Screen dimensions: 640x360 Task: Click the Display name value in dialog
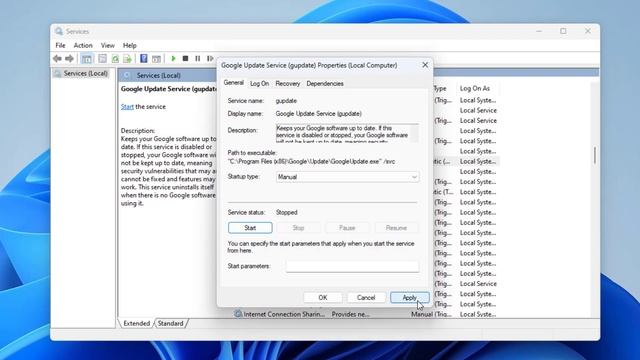[318, 113]
